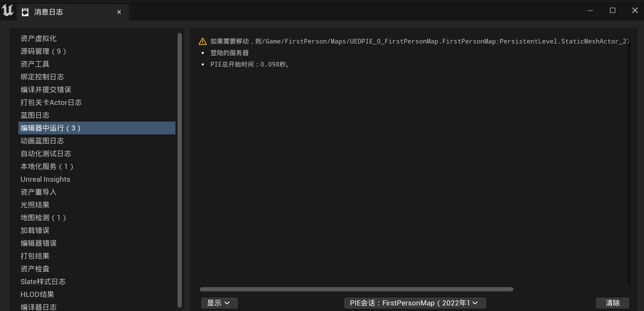Click the log horizontal scrollbar
Viewport: 644px width, 311px height.
coord(356,289)
